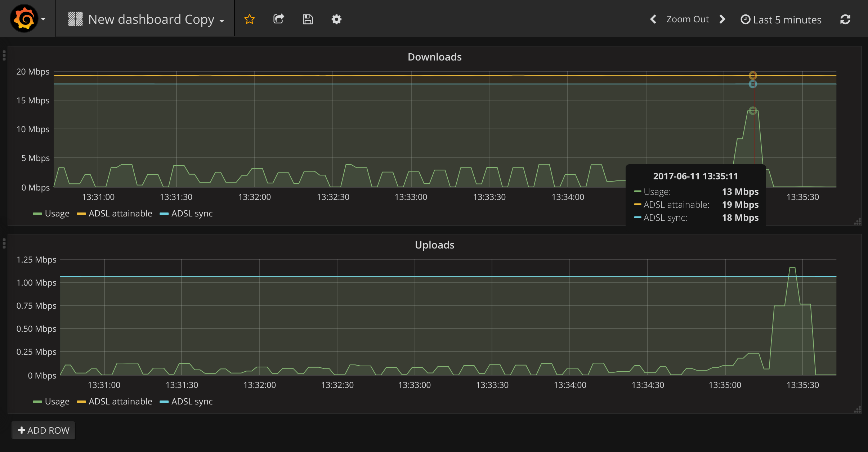This screenshot has height=452, width=868.
Task: Refresh the dashboard with refresh icon
Action: (845, 19)
